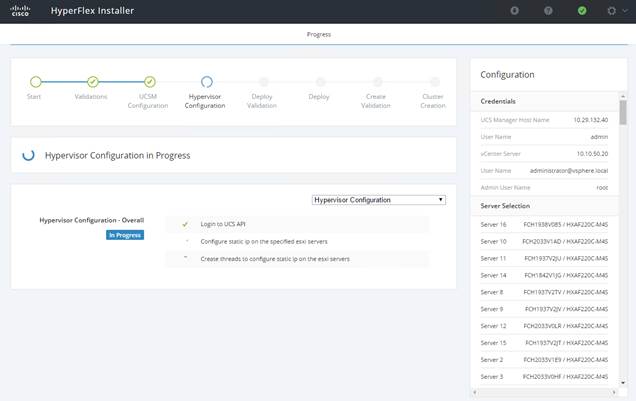Select the Server 12 row
636x401 pixels.
pyautogui.click(x=544, y=326)
